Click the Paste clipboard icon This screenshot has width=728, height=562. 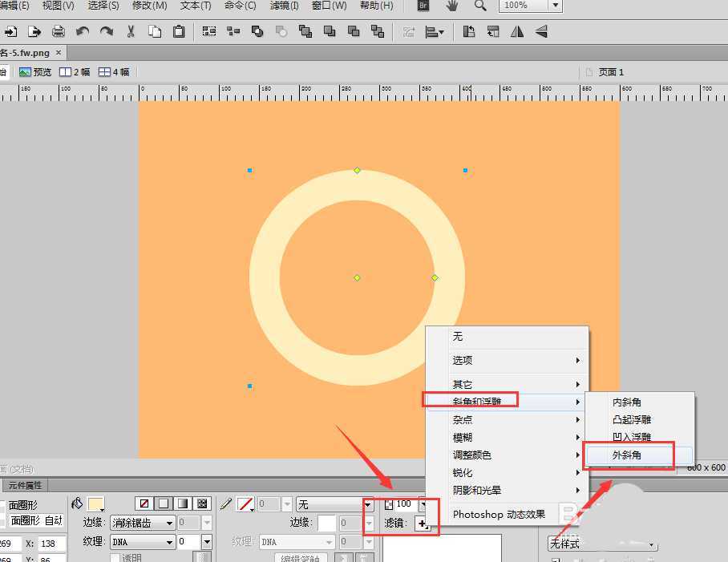[x=179, y=31]
